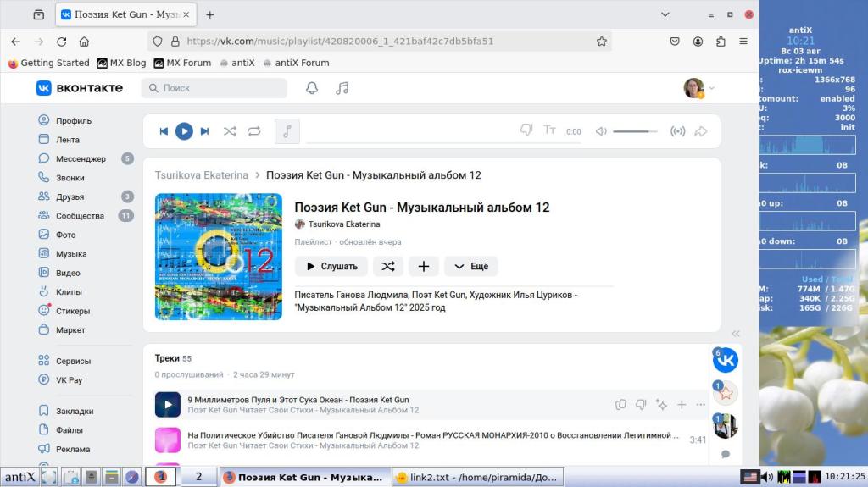Expand the Ещё dropdown for playlist
868x487 pixels.
[x=471, y=266]
